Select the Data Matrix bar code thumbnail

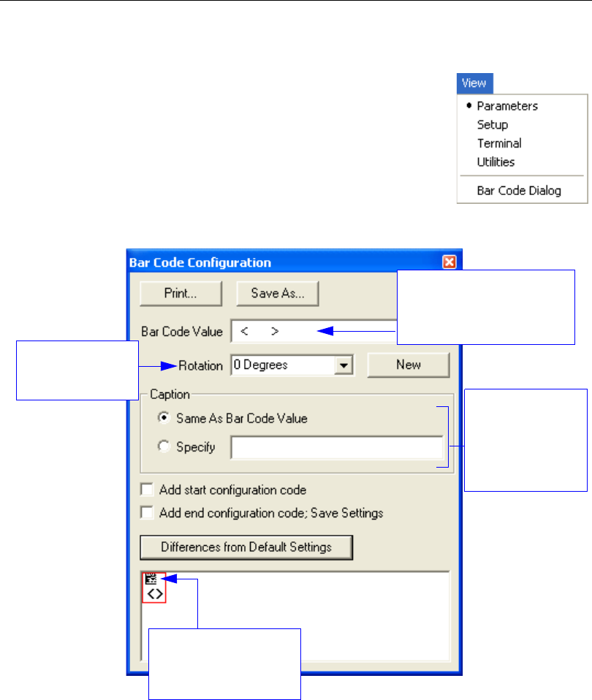pos(154,587)
